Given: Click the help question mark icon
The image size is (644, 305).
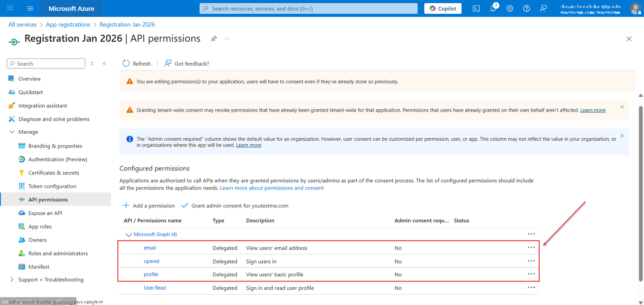Looking at the screenshot, I should (x=526, y=8).
